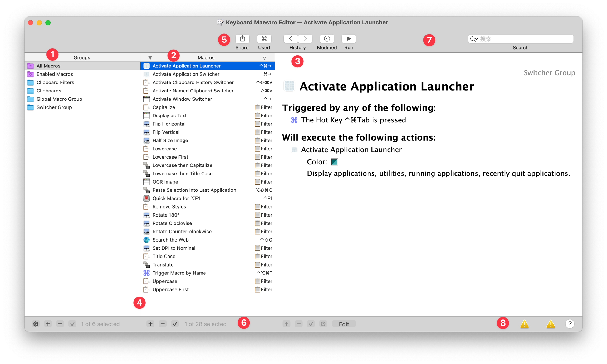The height and width of the screenshot is (364, 607).
Task: Select the Trigger Macro by Name macro
Action: tap(179, 273)
